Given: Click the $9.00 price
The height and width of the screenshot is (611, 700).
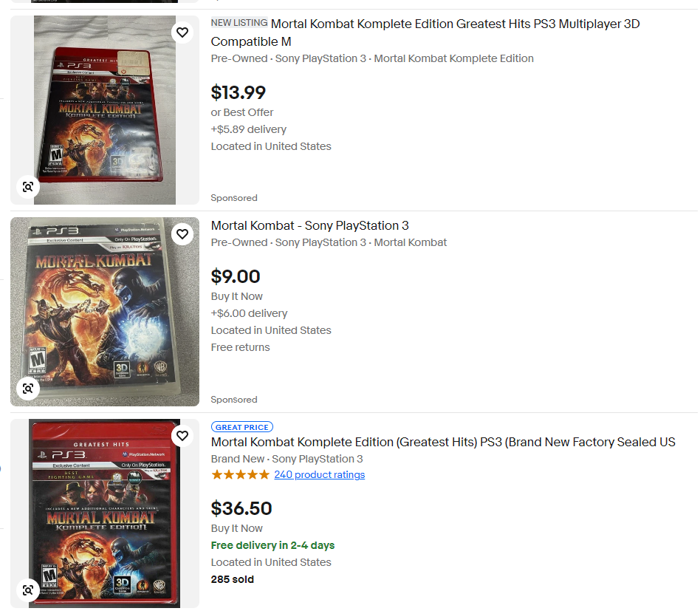Looking at the screenshot, I should coord(236,277).
